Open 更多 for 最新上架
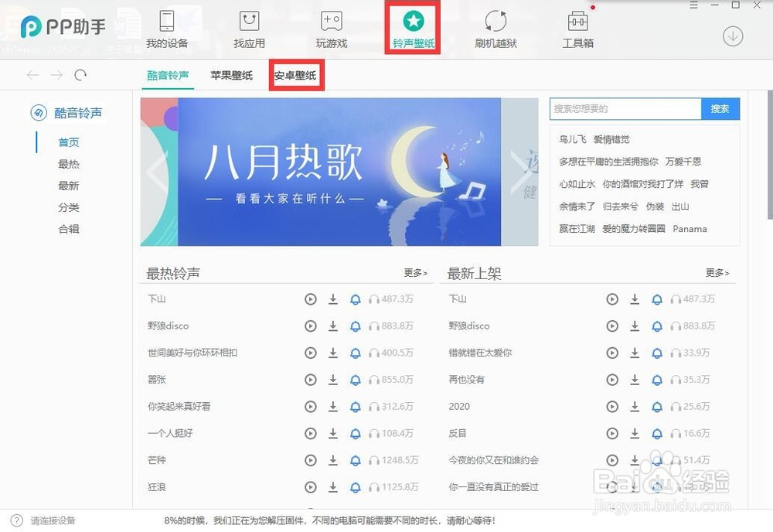Screen dimensions: 773x532 [717, 273]
